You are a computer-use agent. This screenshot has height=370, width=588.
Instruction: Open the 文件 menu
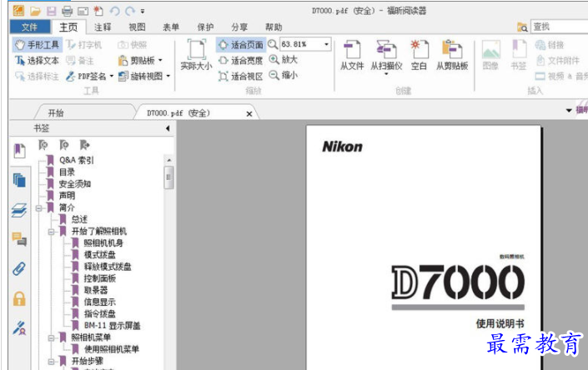point(30,27)
